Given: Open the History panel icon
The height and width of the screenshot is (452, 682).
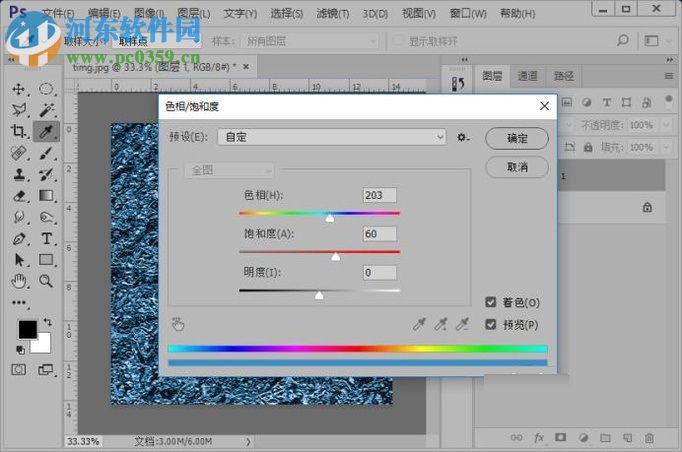Looking at the screenshot, I should click(458, 84).
